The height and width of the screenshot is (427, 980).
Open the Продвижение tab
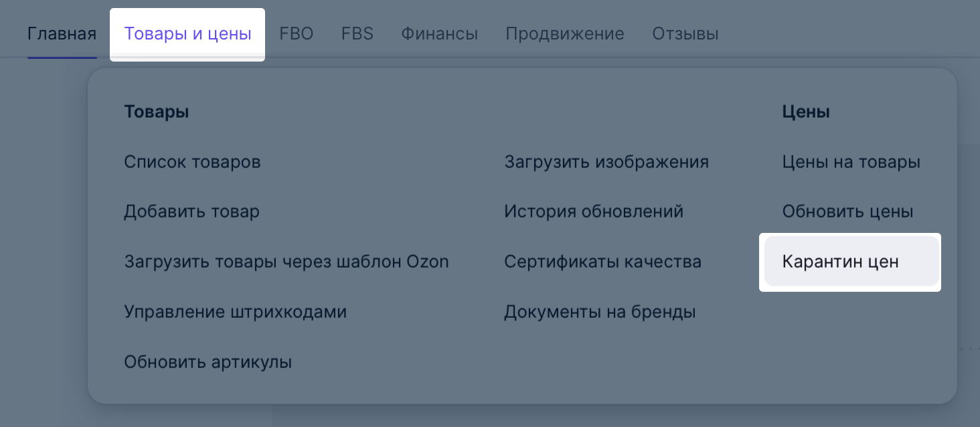564,33
